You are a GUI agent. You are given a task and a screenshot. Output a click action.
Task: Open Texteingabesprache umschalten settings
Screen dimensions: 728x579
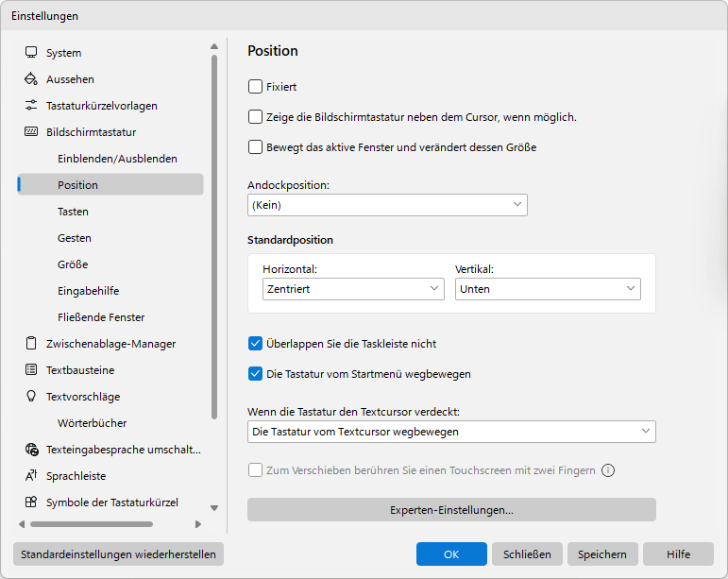(x=110, y=450)
